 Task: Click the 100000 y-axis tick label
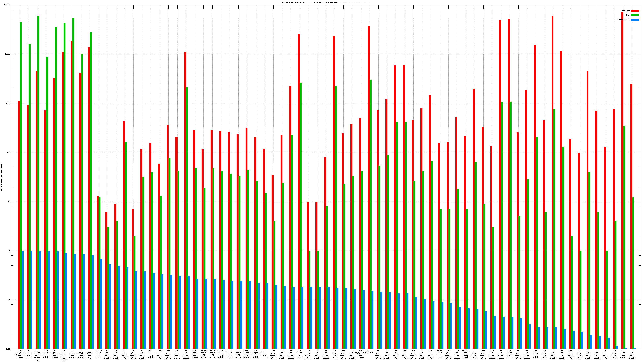tap(7, 5)
